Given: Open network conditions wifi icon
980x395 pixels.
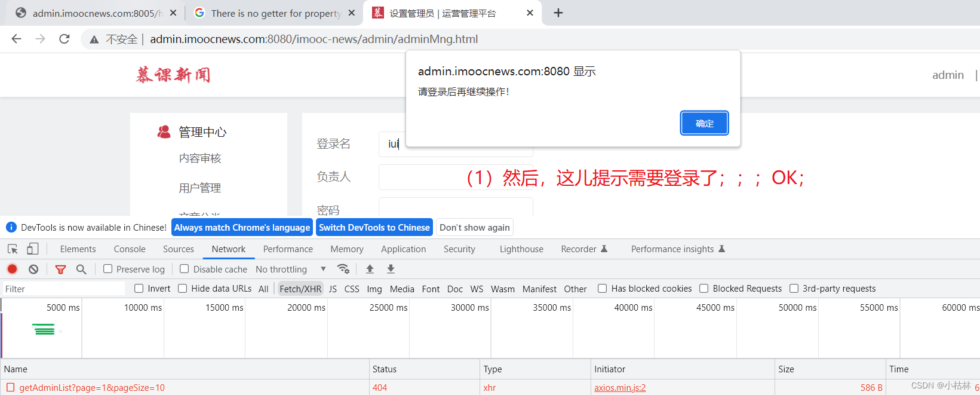Looking at the screenshot, I should (343, 269).
